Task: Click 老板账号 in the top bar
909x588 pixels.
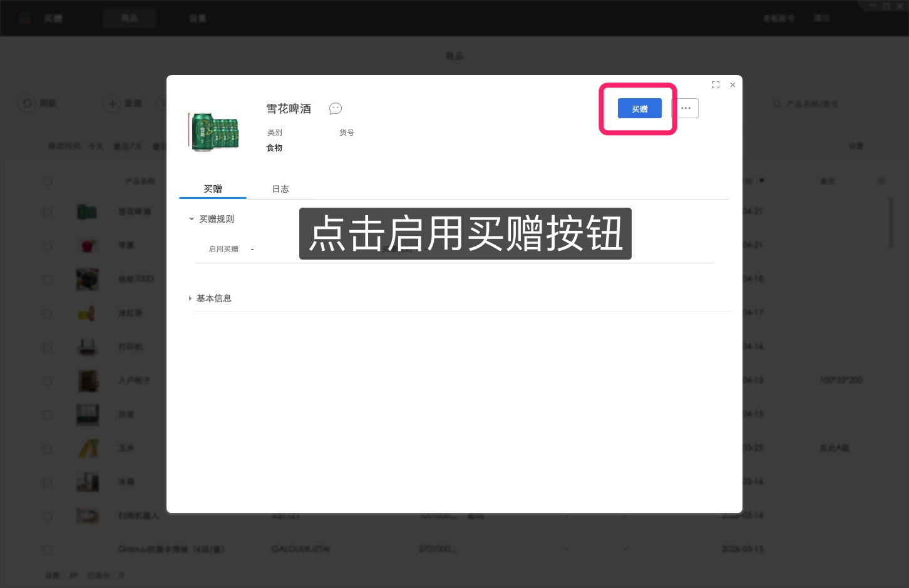Action: pos(778,18)
